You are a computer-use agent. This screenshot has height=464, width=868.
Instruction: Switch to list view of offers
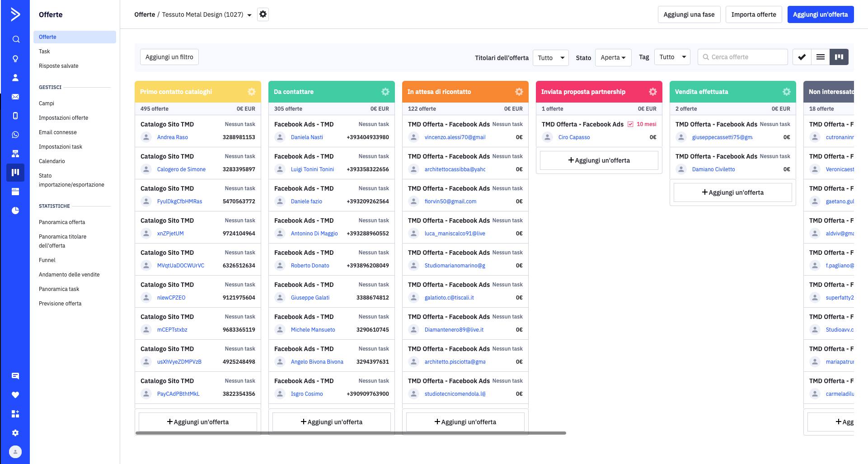(x=821, y=57)
